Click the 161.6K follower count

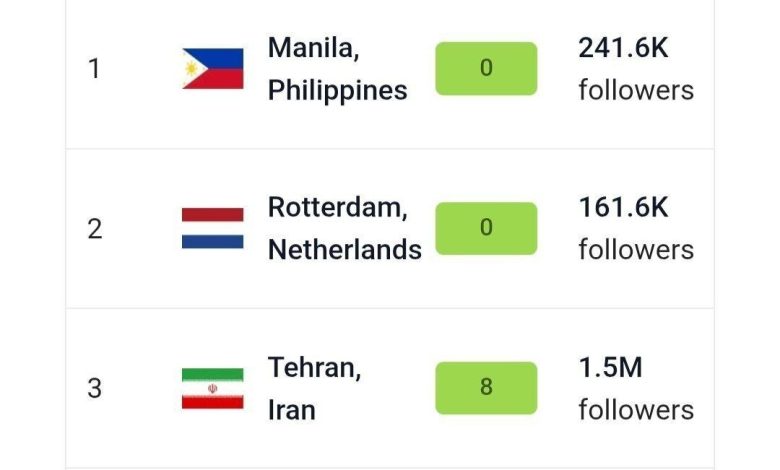(623, 208)
